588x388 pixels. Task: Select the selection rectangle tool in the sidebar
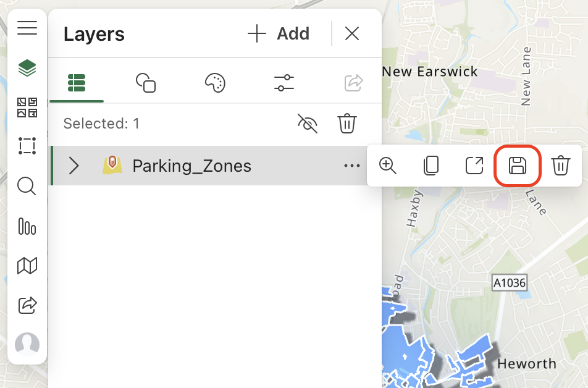pyautogui.click(x=27, y=146)
